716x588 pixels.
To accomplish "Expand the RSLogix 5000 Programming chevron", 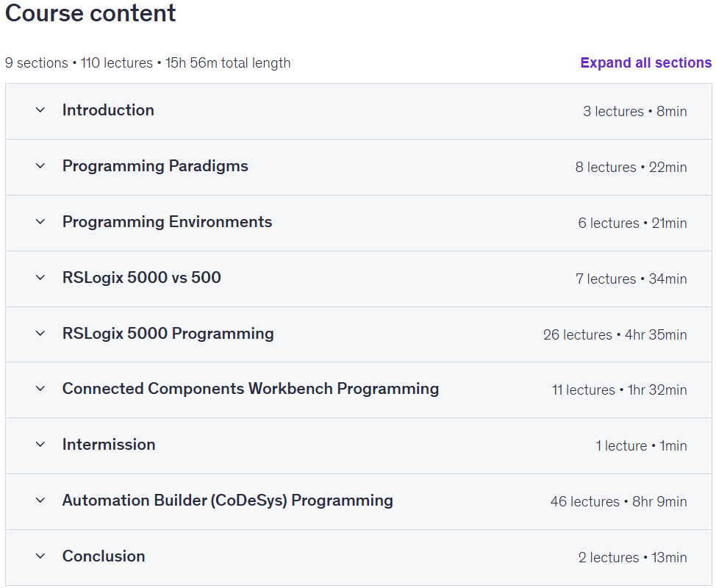I will (x=40, y=333).
